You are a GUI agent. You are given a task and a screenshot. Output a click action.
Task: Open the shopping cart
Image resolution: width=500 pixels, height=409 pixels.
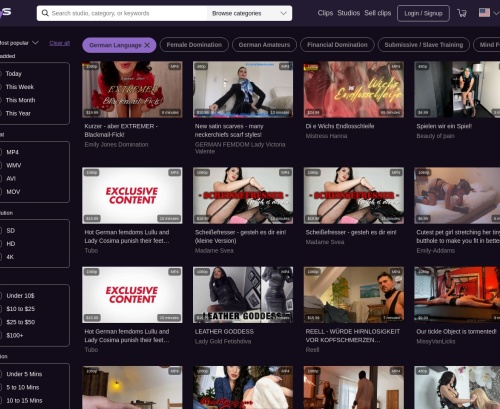pyautogui.click(x=462, y=13)
